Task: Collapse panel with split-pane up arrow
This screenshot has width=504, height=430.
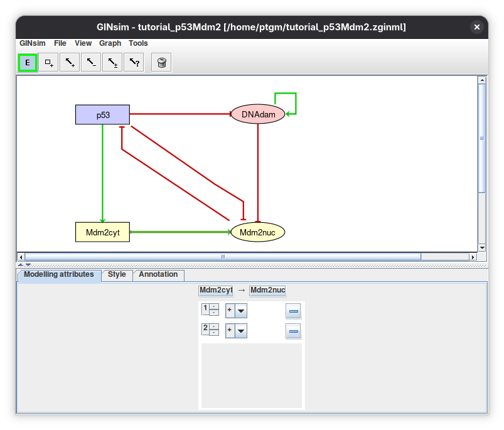Action: click(21, 265)
